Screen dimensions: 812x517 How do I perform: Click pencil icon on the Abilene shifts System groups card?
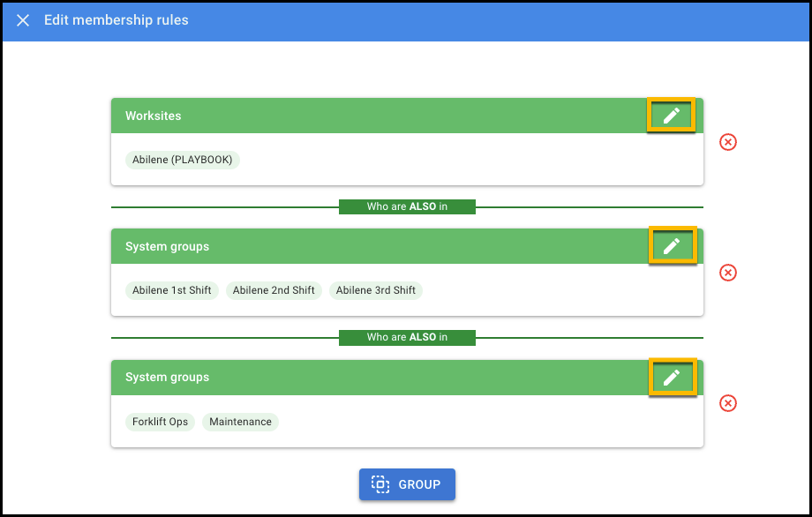click(x=672, y=246)
